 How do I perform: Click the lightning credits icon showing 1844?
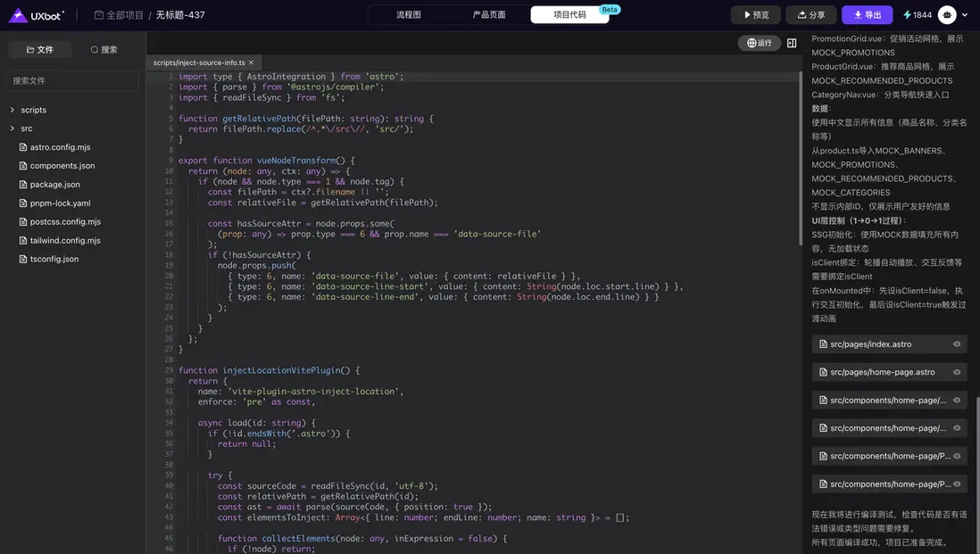[x=908, y=15]
